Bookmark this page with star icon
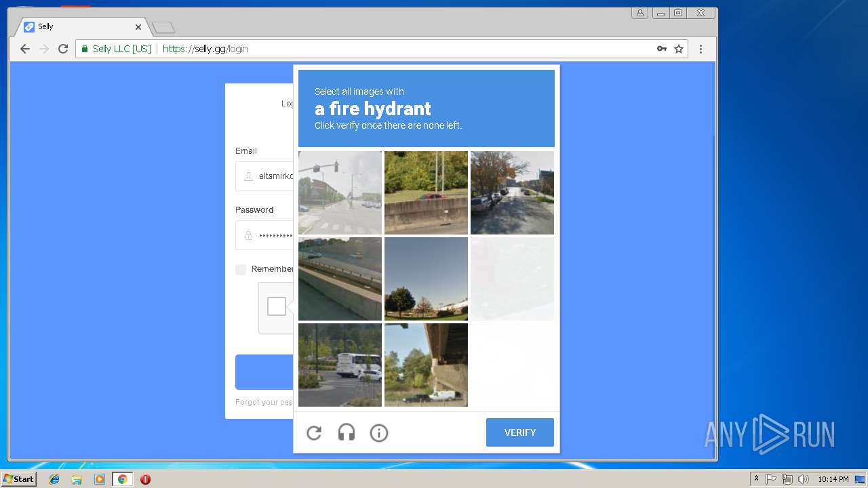 click(x=679, y=49)
